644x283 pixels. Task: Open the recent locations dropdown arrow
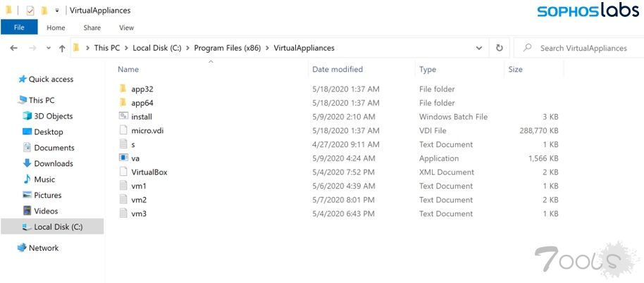click(48, 48)
